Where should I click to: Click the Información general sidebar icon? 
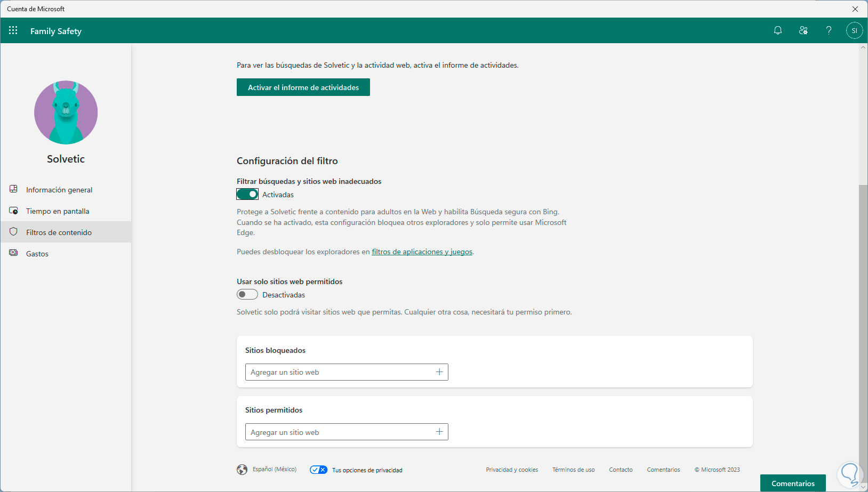[x=14, y=189]
